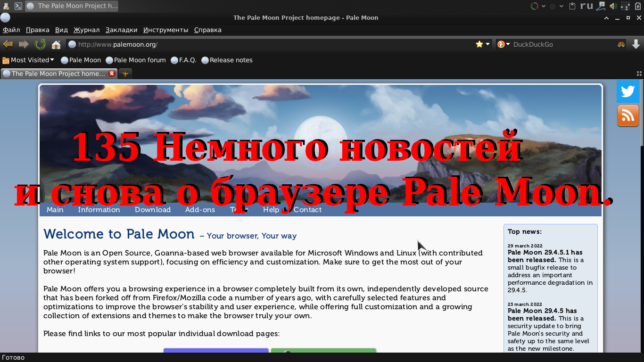
Task: Open Pale Moon bookmark in toolbar
Action: pyautogui.click(x=81, y=60)
